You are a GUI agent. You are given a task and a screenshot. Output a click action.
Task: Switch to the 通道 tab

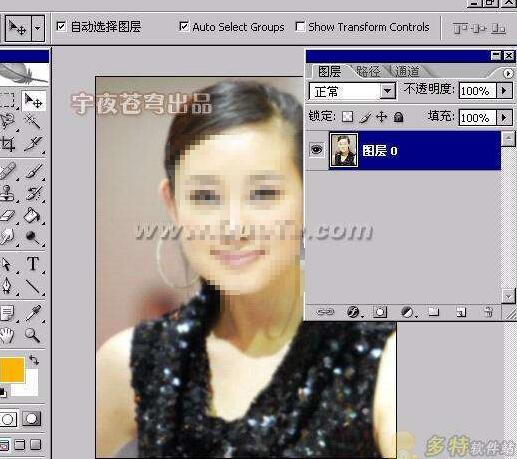pyautogui.click(x=407, y=72)
